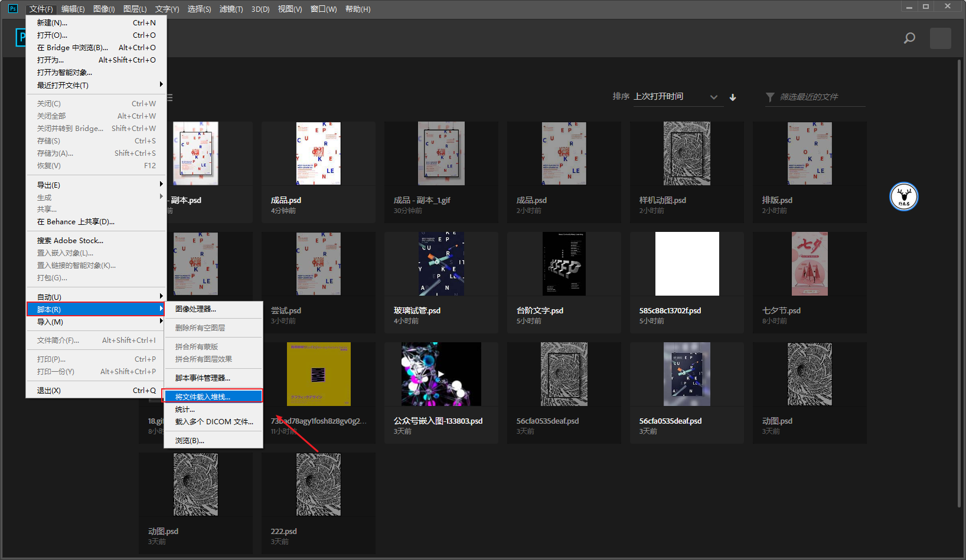
Task: Open the 图像(I) menu
Action: pos(104,9)
